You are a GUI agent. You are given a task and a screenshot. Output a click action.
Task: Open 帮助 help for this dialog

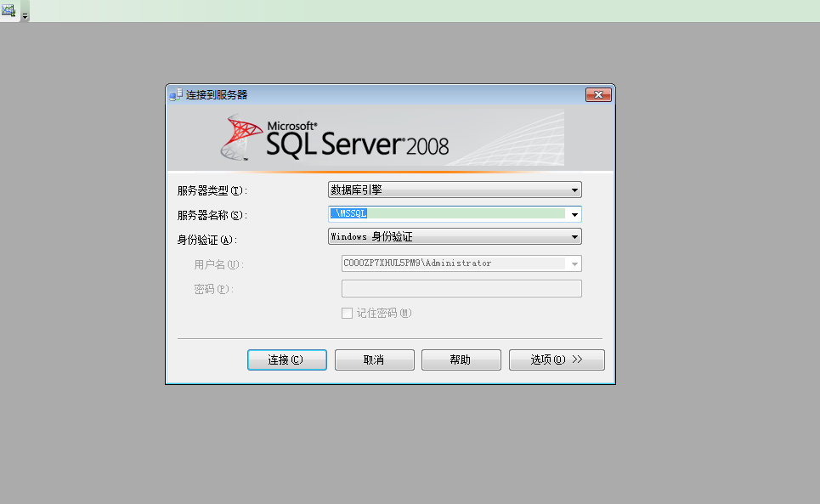pyautogui.click(x=461, y=360)
